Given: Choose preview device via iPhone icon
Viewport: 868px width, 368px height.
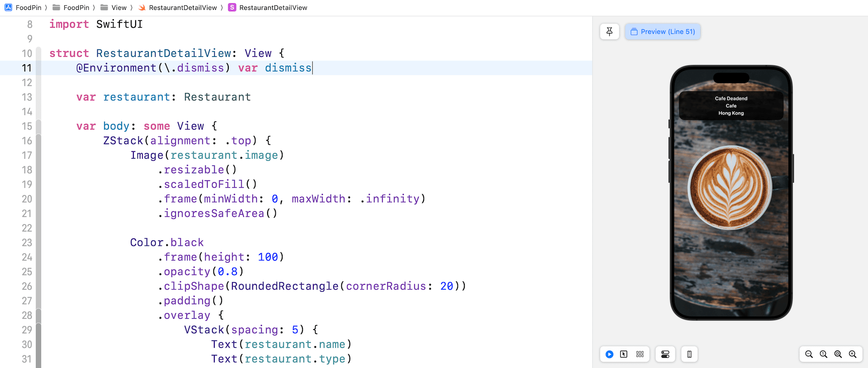Looking at the screenshot, I should [689, 354].
